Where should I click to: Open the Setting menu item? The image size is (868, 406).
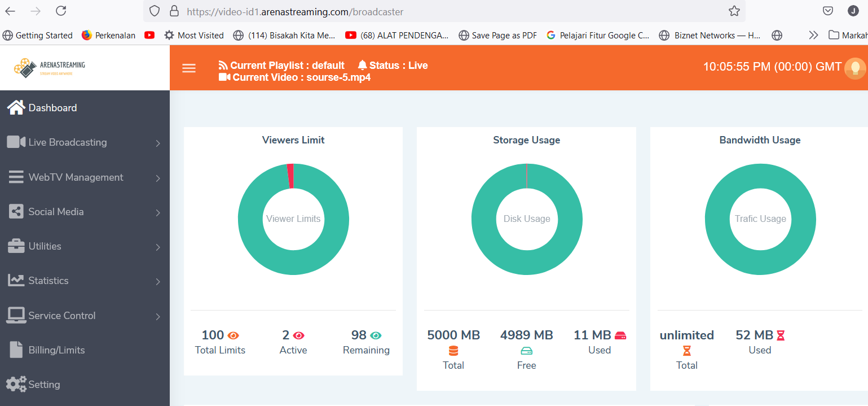tap(85, 385)
